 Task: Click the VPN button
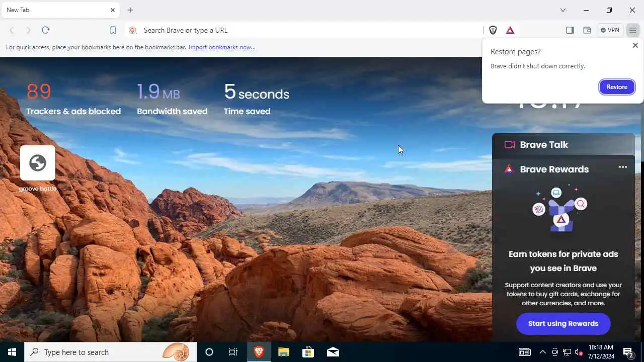pos(610,30)
